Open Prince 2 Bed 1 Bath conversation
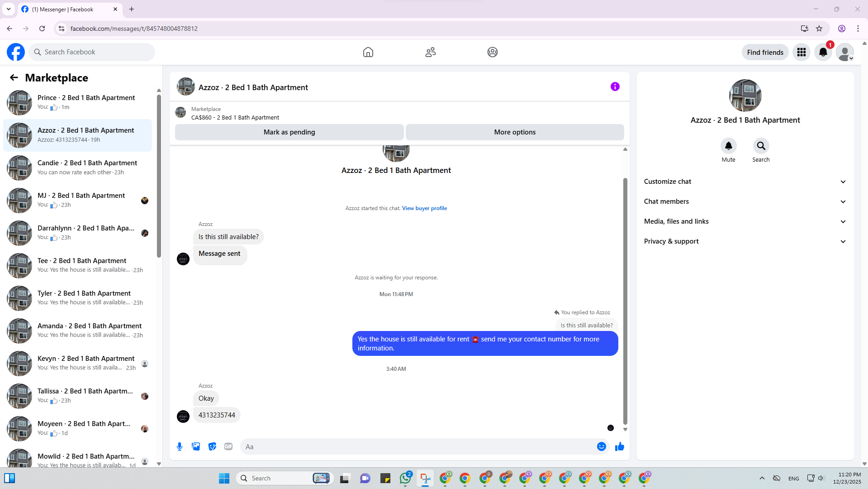This screenshot has height=489, width=868. 78,103
